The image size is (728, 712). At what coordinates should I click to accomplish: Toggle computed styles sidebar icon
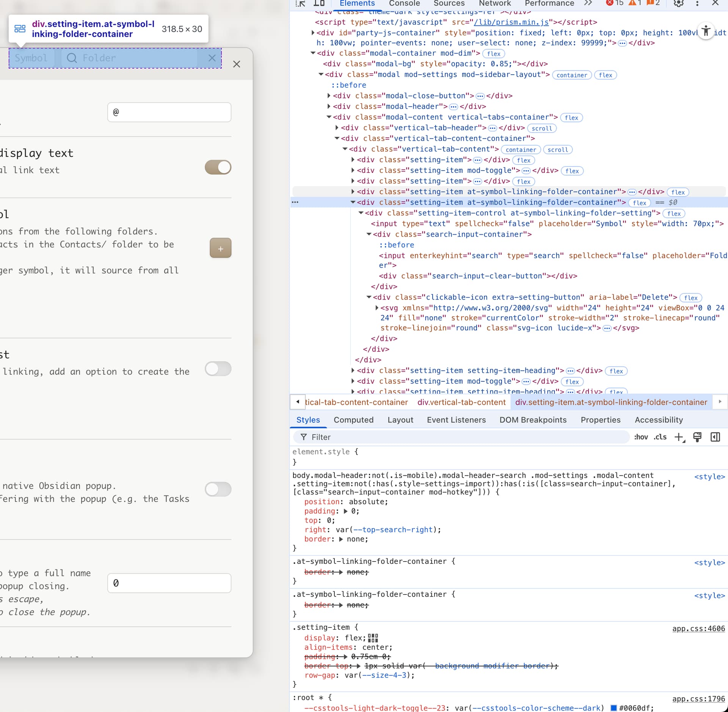click(x=715, y=437)
